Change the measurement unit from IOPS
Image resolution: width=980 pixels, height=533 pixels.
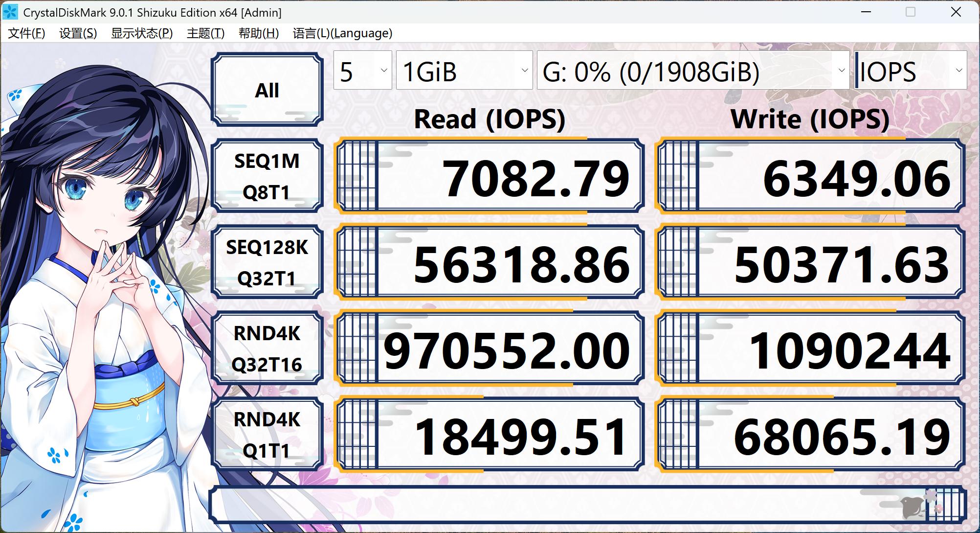pyautogui.click(x=911, y=71)
